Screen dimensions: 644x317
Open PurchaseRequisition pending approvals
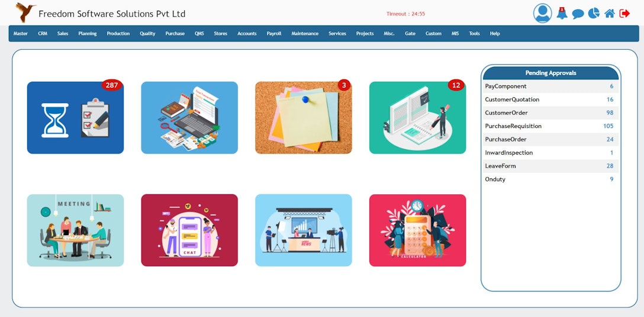point(550,126)
